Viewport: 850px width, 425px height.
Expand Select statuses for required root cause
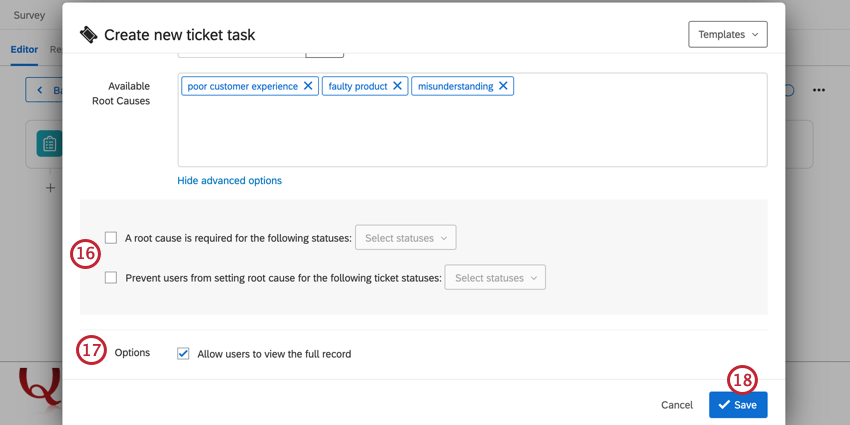coord(405,238)
